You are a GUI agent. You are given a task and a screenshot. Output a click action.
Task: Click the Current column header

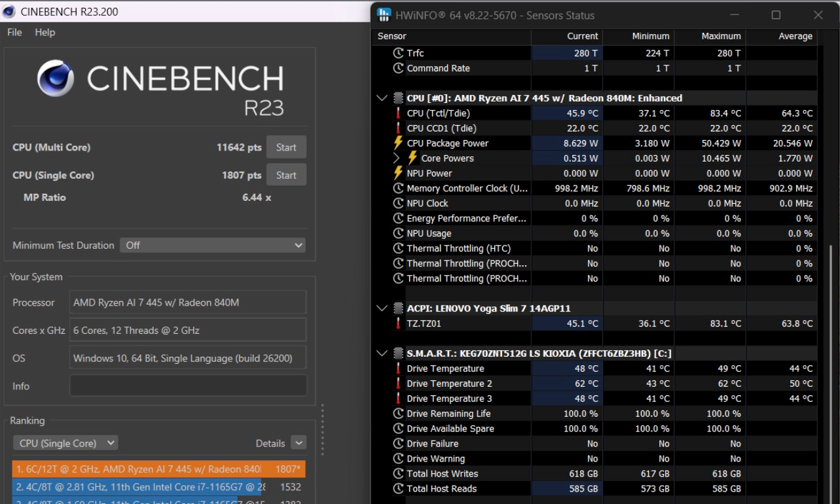568,37
